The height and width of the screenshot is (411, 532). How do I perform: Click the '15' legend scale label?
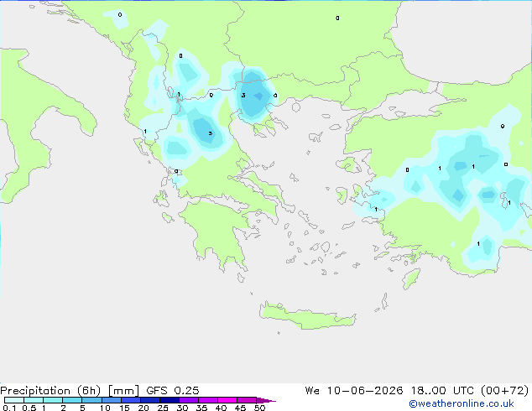(124, 408)
